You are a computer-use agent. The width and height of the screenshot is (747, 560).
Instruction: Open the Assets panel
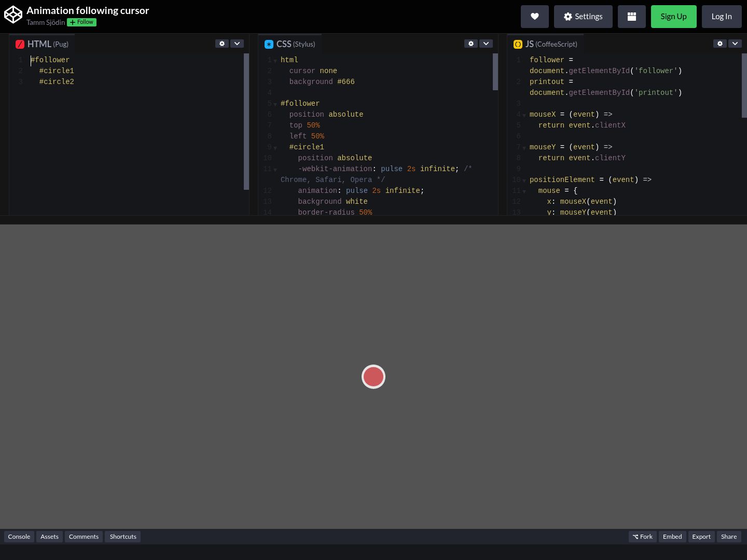[x=49, y=537]
